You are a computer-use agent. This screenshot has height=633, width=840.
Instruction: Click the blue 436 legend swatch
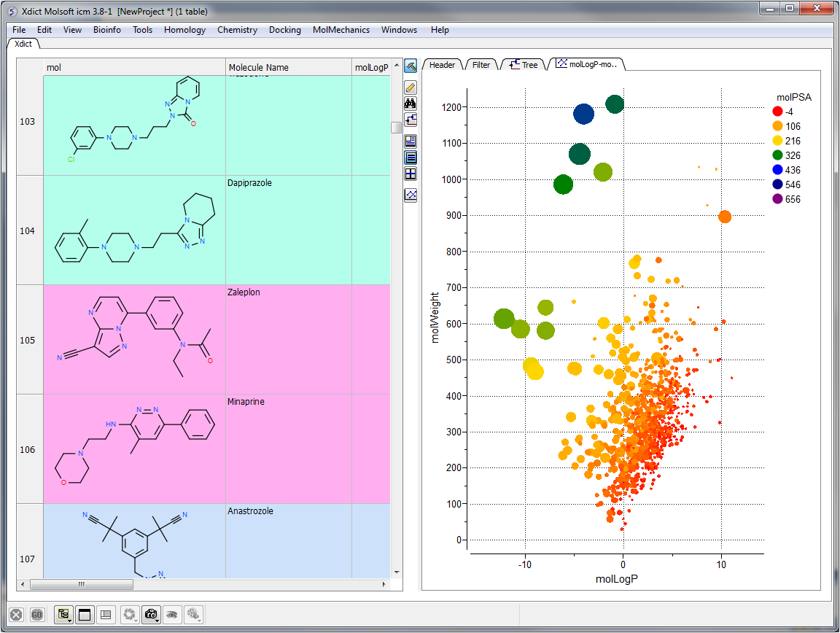[777, 170]
